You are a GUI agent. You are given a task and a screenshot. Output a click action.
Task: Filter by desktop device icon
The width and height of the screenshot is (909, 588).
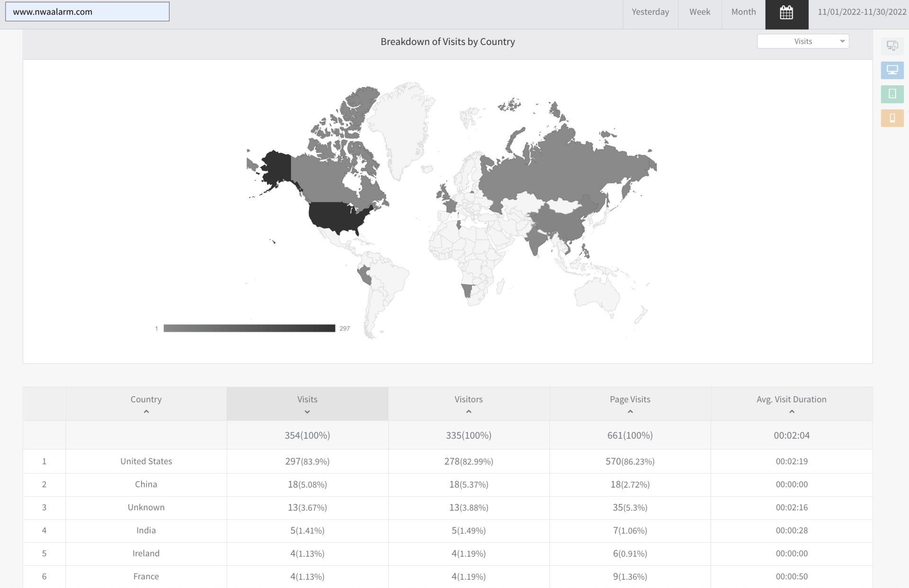point(892,70)
